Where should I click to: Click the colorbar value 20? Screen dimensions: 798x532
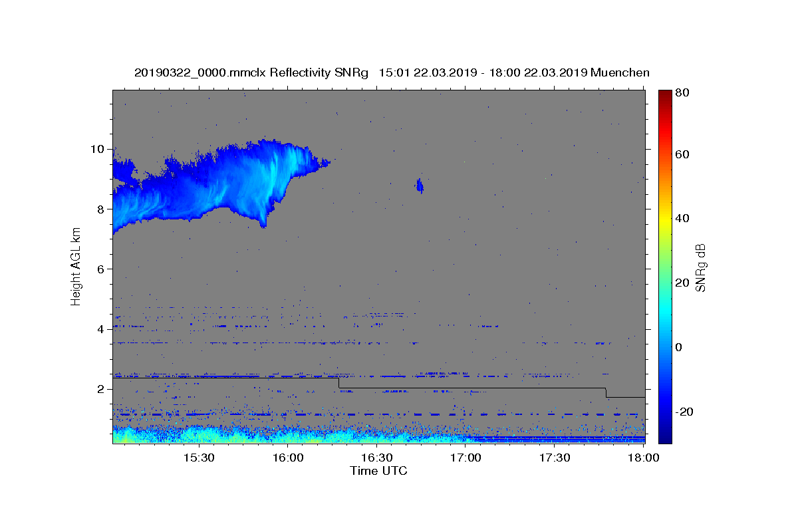tap(682, 283)
